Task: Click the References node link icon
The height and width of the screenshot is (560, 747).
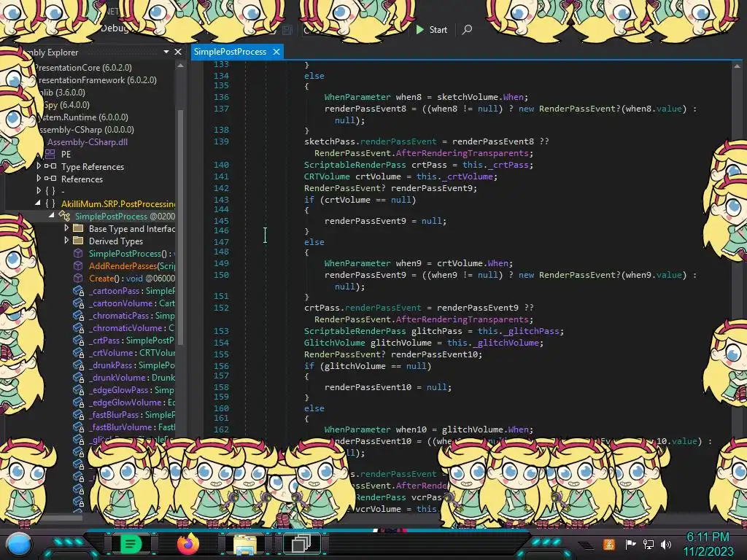Action: (x=50, y=179)
